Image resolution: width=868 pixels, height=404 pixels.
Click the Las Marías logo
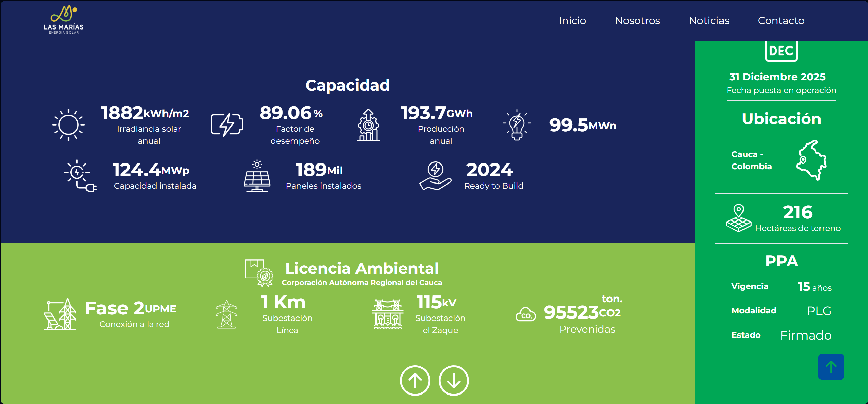pyautogui.click(x=63, y=20)
